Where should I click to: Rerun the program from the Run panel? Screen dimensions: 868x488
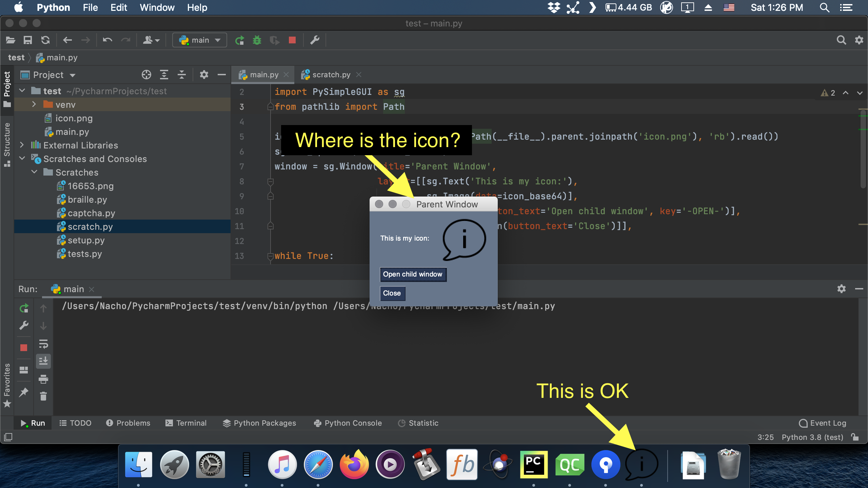(x=24, y=308)
